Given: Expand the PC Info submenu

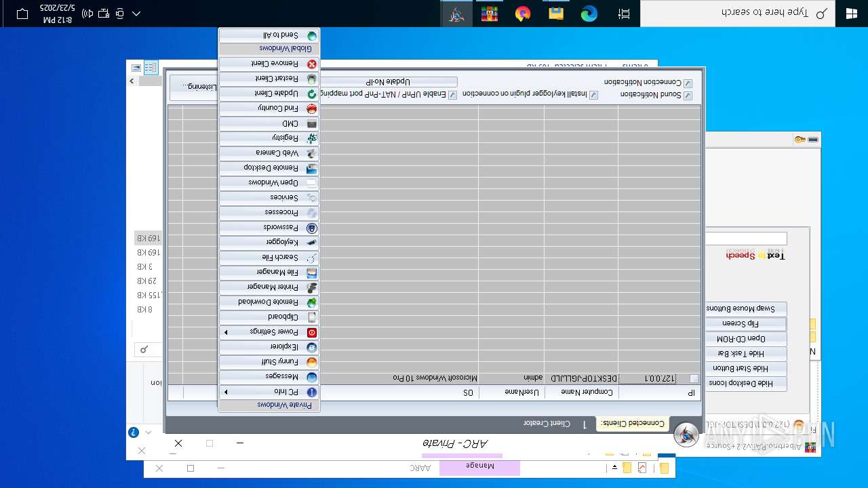Looking at the screenshot, I should (269, 392).
